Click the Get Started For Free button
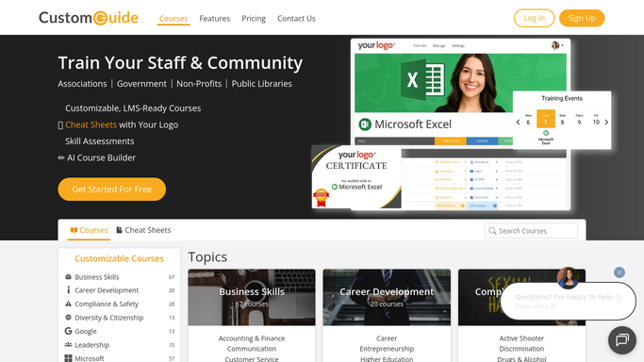644x362 pixels. click(x=111, y=189)
